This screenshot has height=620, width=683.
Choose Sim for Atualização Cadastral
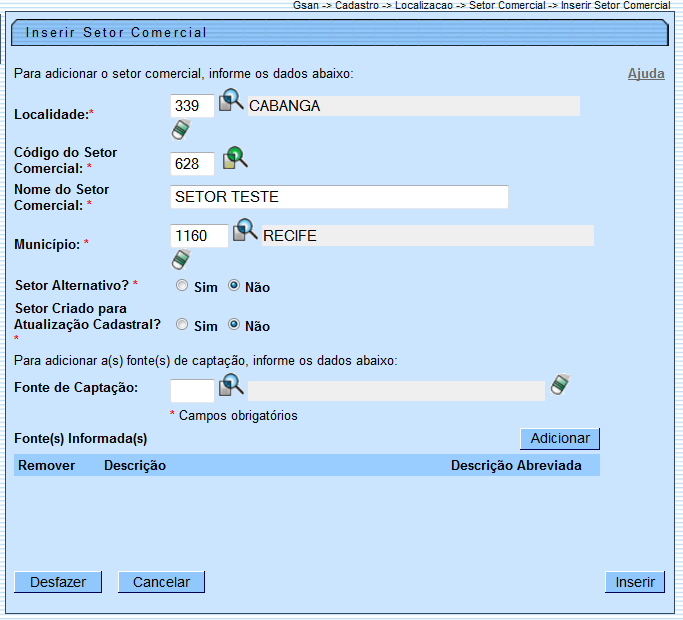(182, 325)
